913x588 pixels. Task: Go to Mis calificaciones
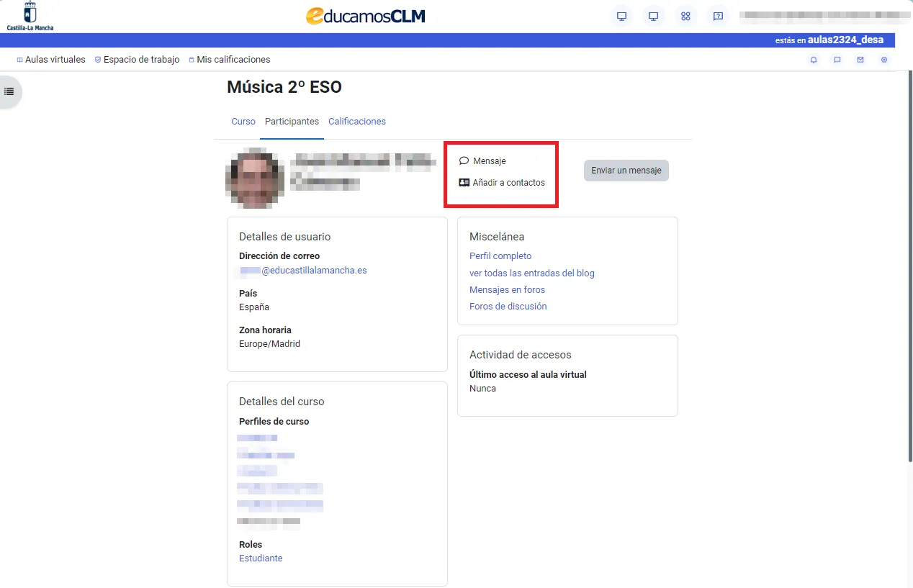point(230,60)
